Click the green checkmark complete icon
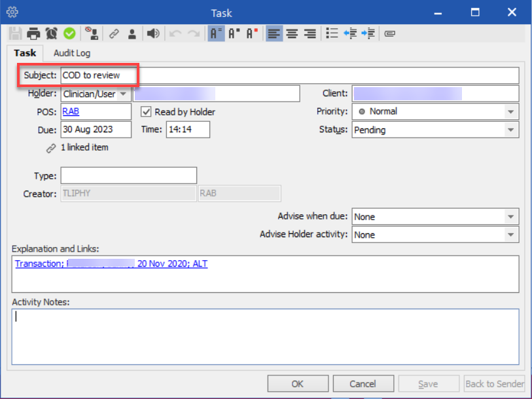Screen dimensions: 532x399 69,33
